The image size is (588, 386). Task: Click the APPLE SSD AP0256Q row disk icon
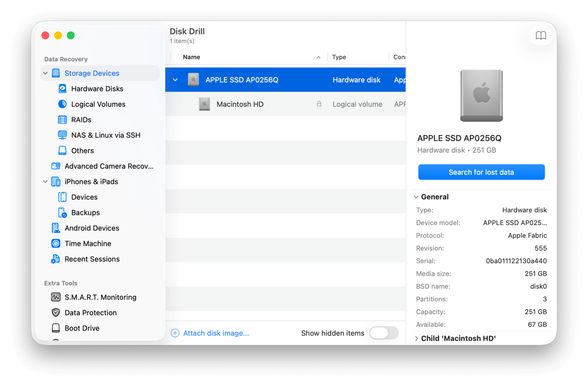pyautogui.click(x=193, y=80)
